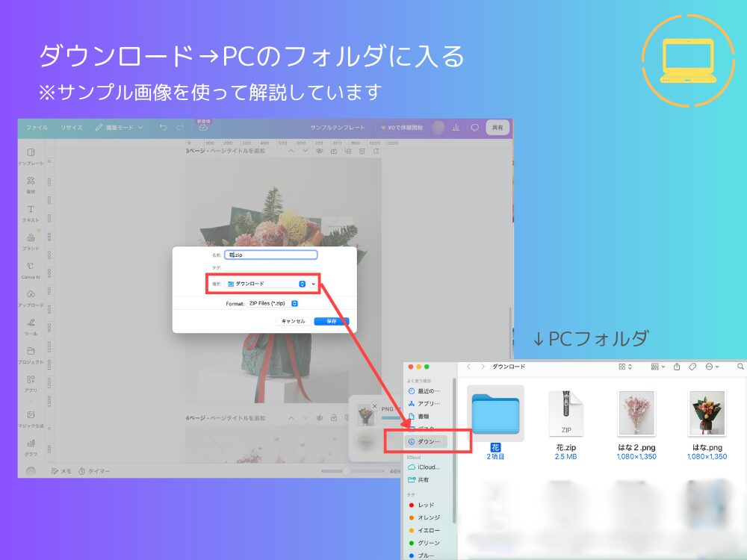Toggle the lock on page 4
Image resolution: width=747 pixels, height=560 pixels.
click(x=334, y=417)
